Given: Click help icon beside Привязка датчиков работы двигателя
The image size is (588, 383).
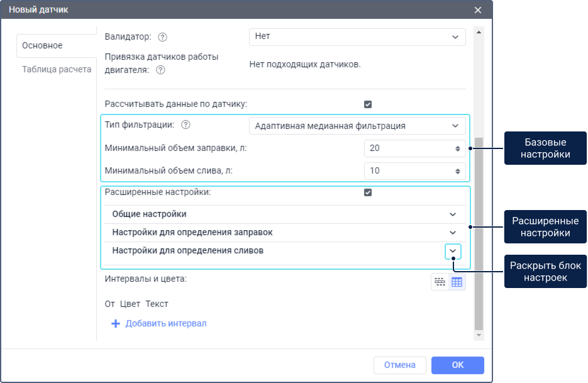Looking at the screenshot, I should point(160,70).
